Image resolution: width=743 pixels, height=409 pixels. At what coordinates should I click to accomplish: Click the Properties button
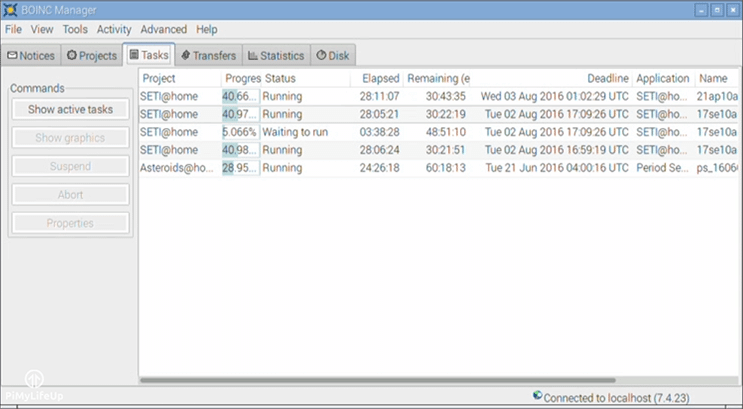71,223
